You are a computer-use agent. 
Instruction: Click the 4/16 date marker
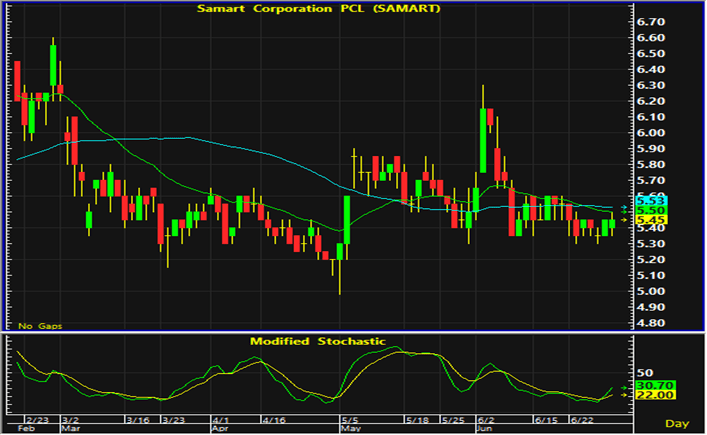[x=274, y=420]
